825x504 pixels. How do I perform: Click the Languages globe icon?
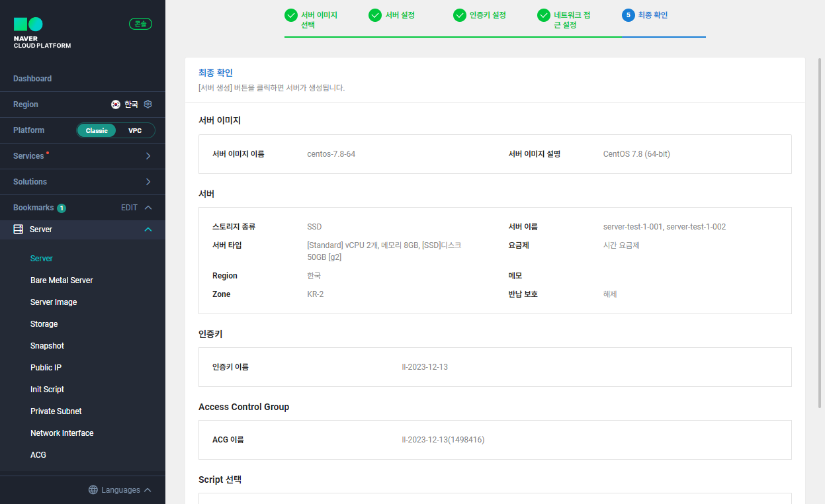[91, 489]
